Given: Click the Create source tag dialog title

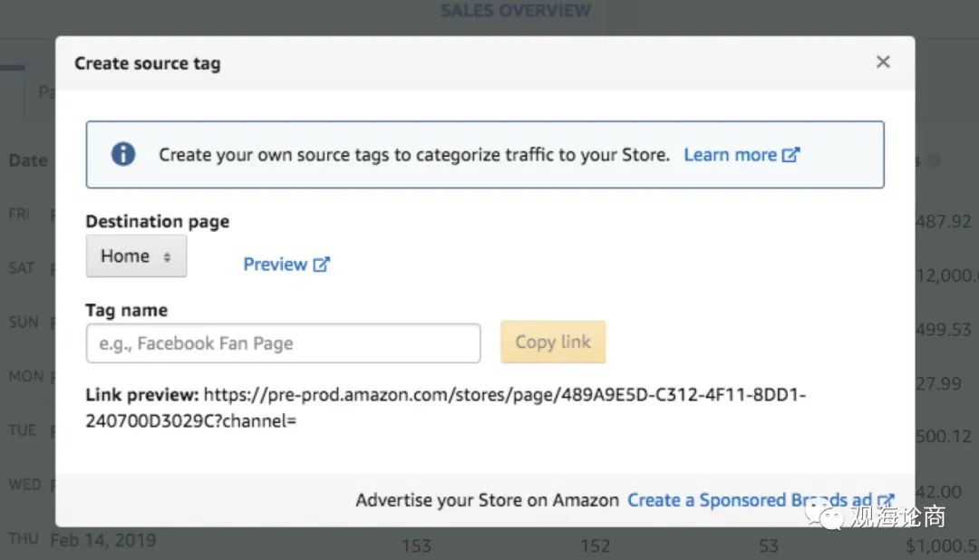Looking at the screenshot, I should coord(147,63).
